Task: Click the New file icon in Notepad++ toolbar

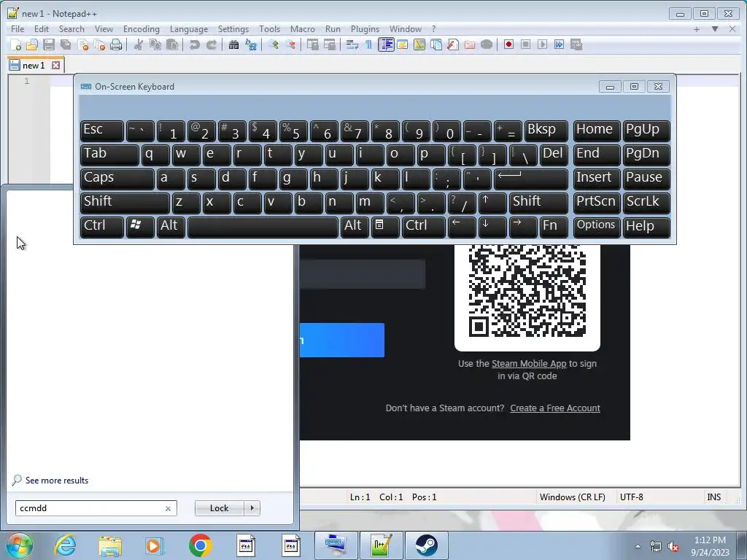Action: click(16, 44)
